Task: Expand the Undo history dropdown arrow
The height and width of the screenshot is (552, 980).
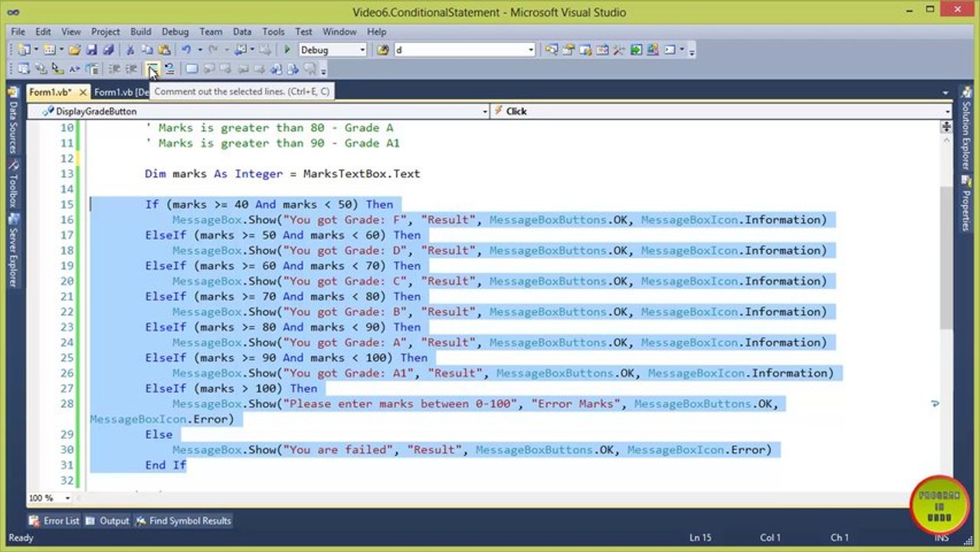Action: click(200, 50)
